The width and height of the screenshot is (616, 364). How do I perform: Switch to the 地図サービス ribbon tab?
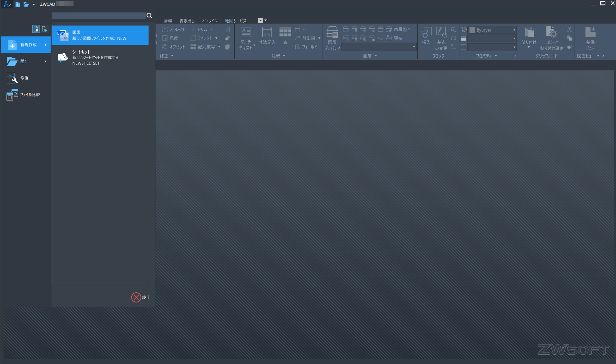[235, 21]
